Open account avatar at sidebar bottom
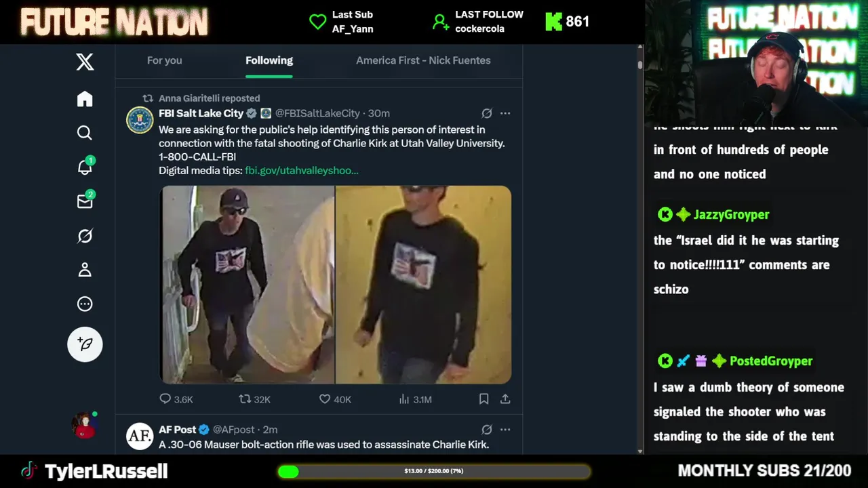The width and height of the screenshot is (868, 488). 85,425
